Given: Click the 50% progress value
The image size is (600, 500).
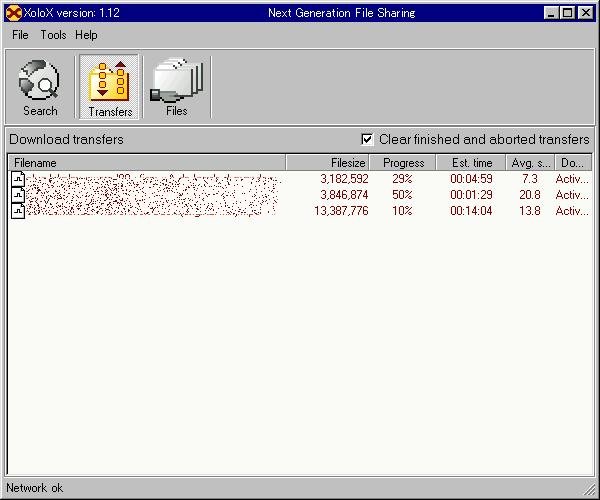Looking at the screenshot, I should [x=402, y=195].
